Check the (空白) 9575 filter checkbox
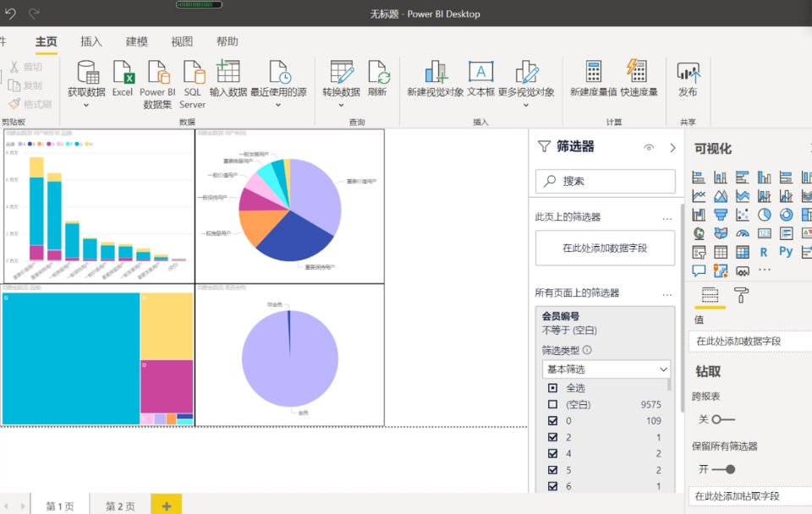The width and height of the screenshot is (812, 514). [552, 404]
